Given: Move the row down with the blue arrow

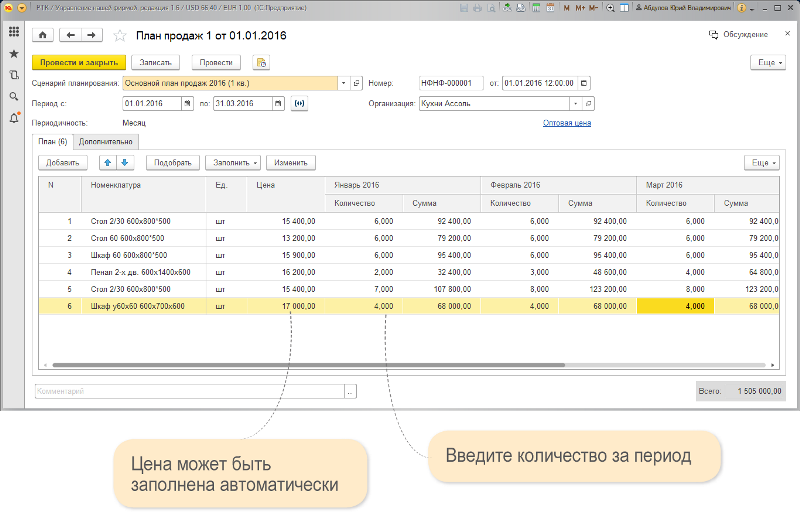Looking at the screenshot, I should [124, 163].
